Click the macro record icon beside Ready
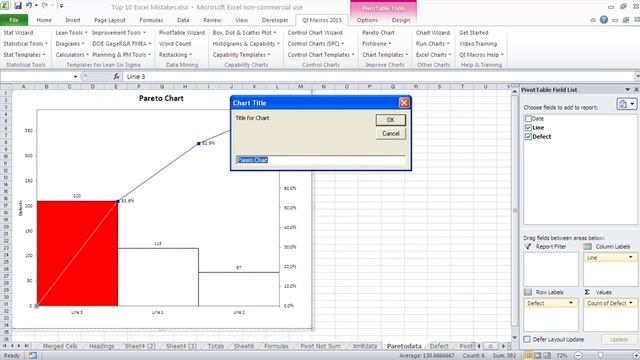This screenshot has height=360, width=640. [32, 356]
